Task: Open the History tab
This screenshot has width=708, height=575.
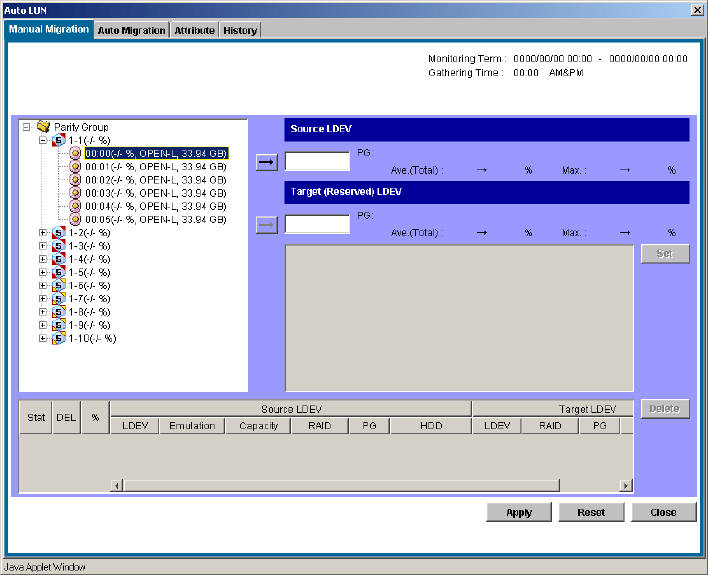Action: [240, 30]
